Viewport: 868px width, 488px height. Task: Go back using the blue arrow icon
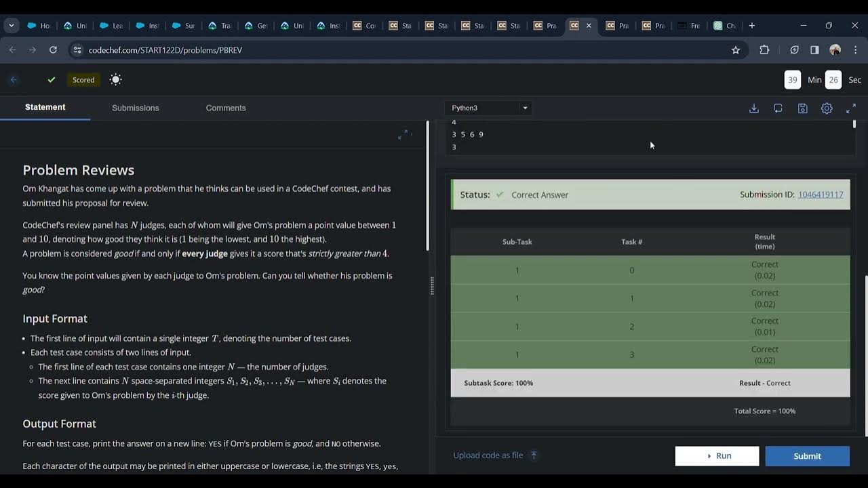(14, 79)
